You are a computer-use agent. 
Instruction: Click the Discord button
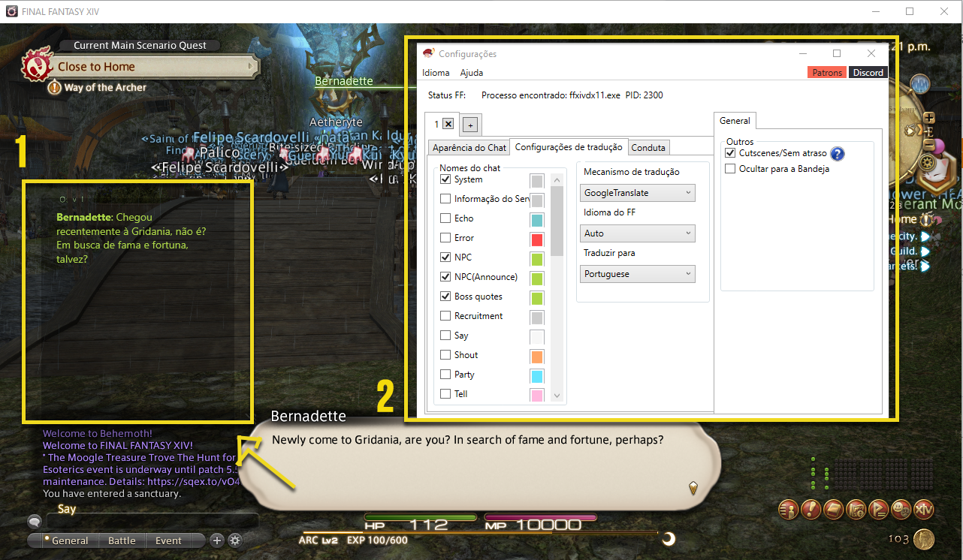tap(868, 73)
